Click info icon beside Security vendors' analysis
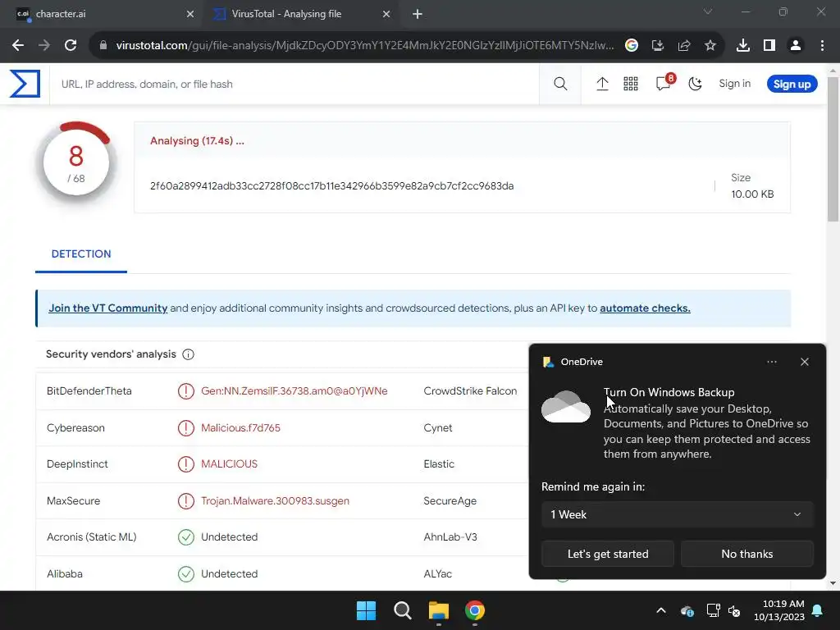 tap(188, 354)
